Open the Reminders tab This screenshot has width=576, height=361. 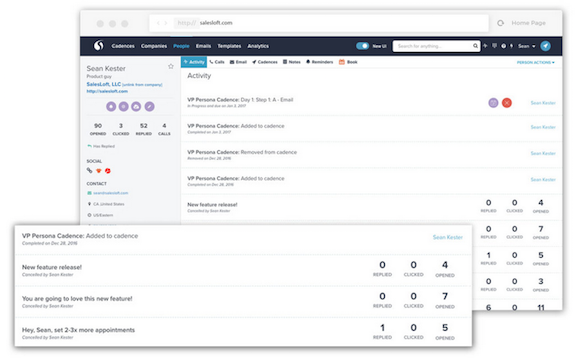(x=319, y=62)
